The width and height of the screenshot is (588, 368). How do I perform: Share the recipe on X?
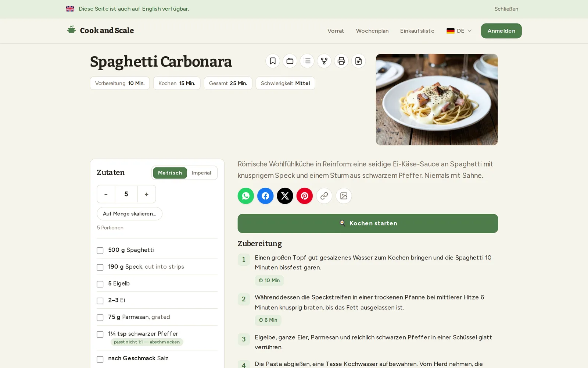click(x=285, y=196)
